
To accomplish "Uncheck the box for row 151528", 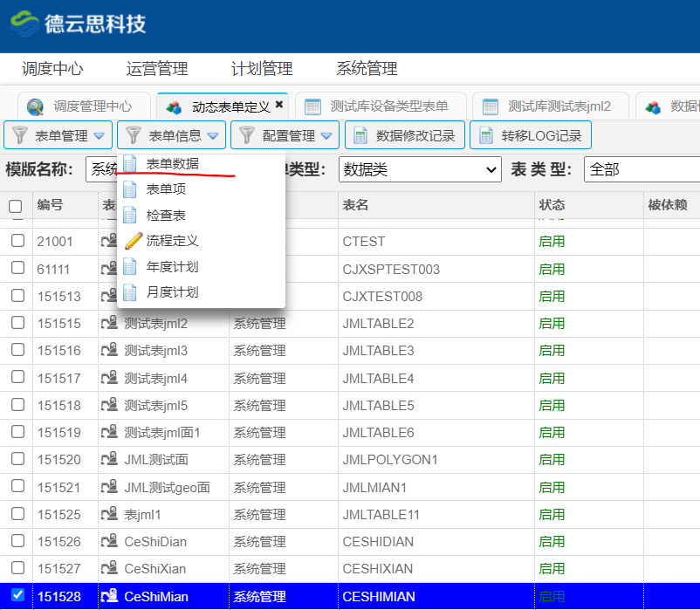I will pyautogui.click(x=17, y=595).
